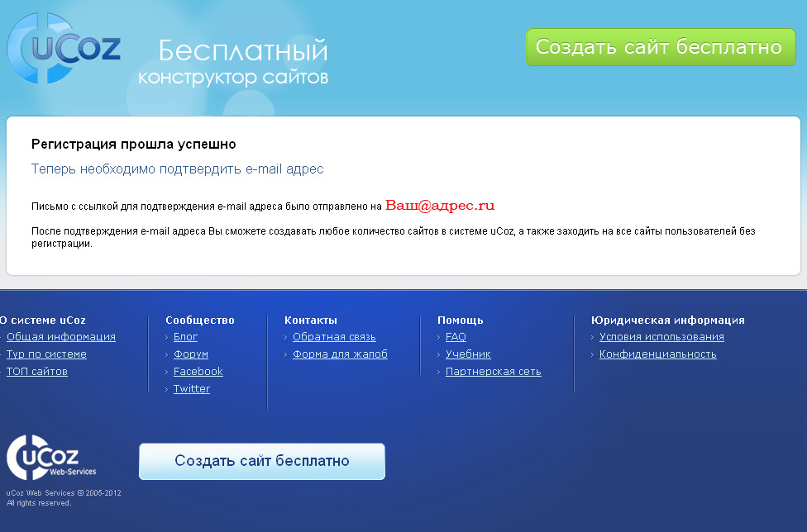The image size is (807, 532).
Task: Open the "Партнерская сеть" link
Action: point(493,371)
